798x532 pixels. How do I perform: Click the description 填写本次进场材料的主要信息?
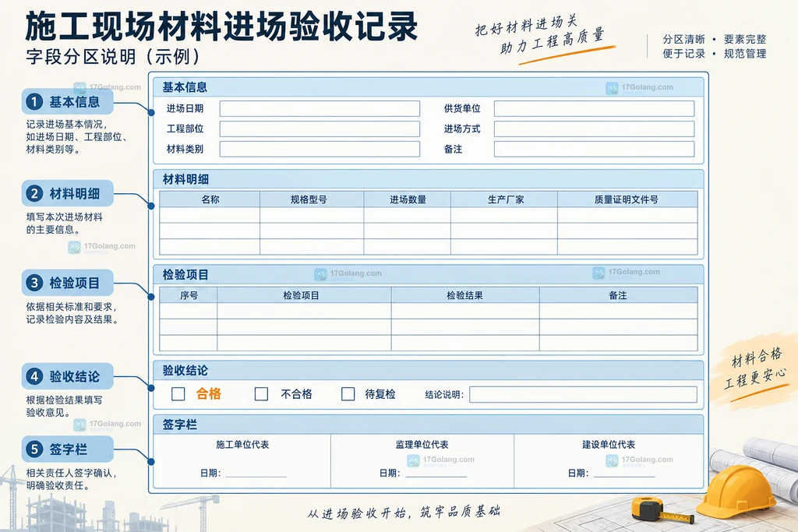64,224
